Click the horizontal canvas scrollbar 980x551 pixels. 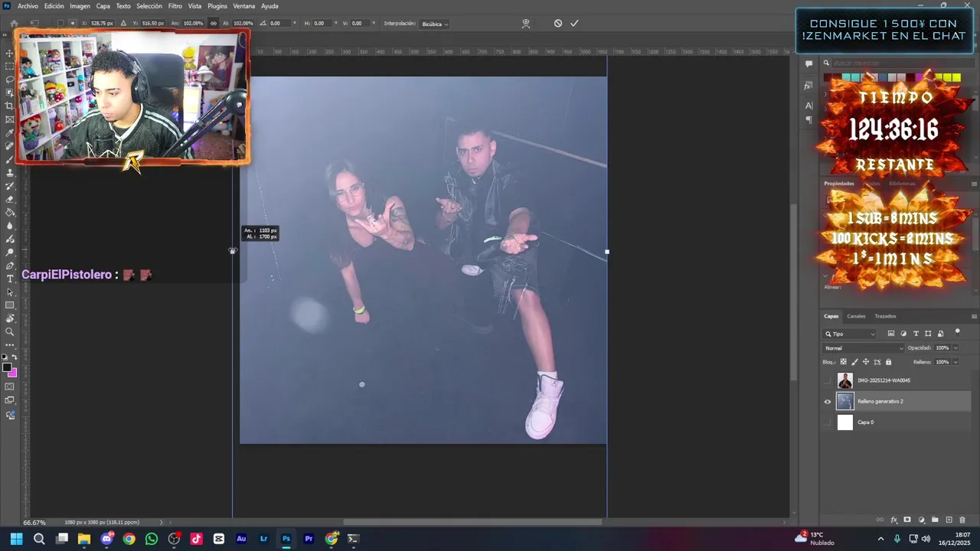click(x=472, y=522)
